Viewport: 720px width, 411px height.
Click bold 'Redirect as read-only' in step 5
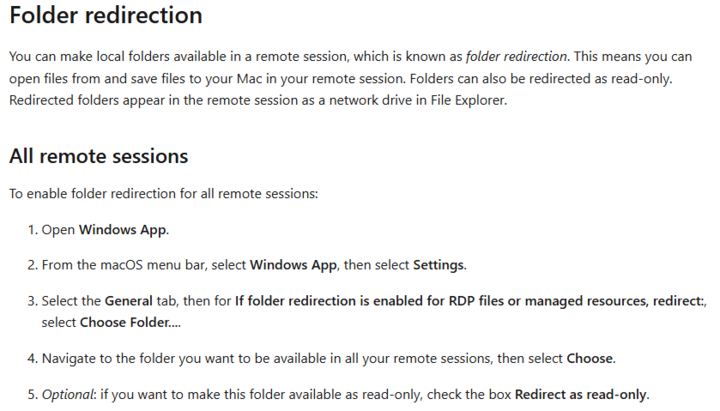click(x=581, y=394)
